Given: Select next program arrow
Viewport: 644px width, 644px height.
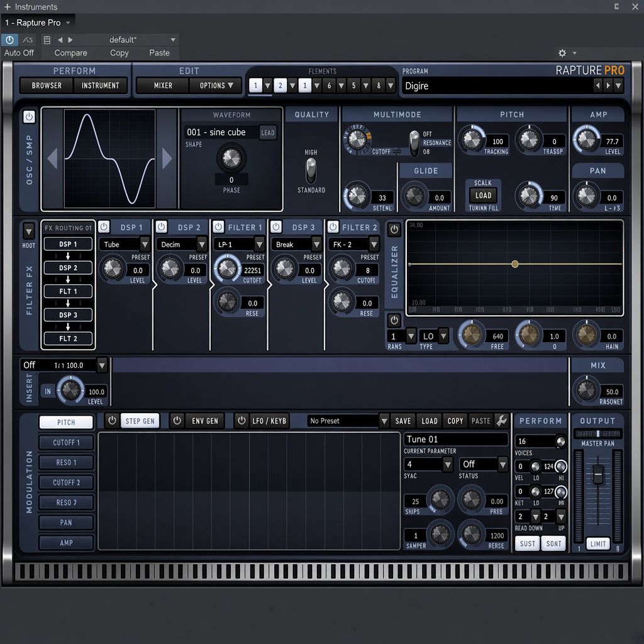Looking at the screenshot, I should pos(608,86).
